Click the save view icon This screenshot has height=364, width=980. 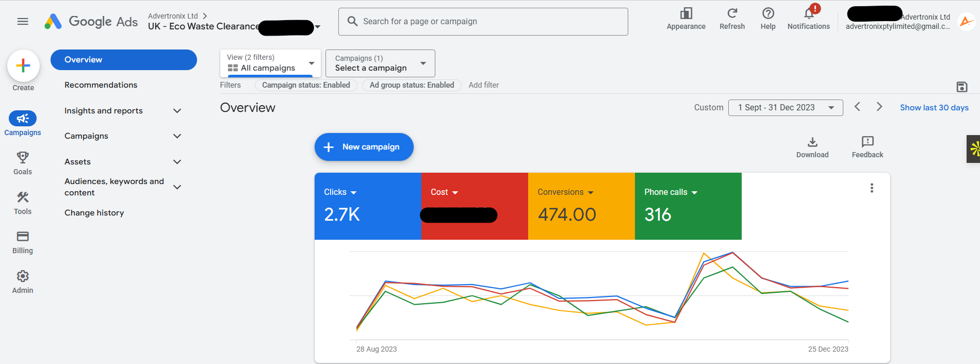tap(961, 87)
